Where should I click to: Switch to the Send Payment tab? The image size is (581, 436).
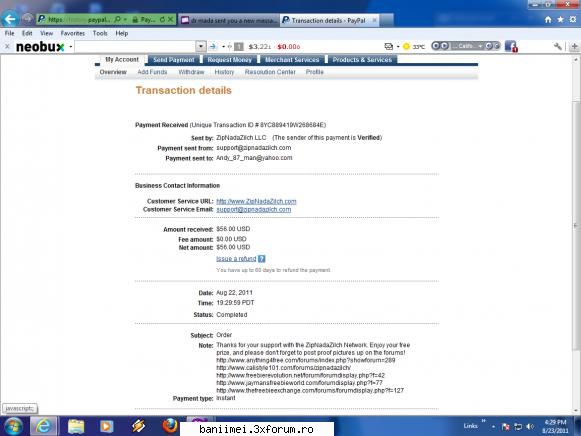(174, 60)
